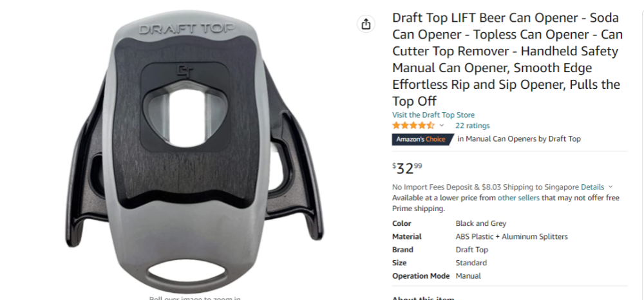Open the 22 ratings link
Screen dimensions: 644x300
click(472, 126)
